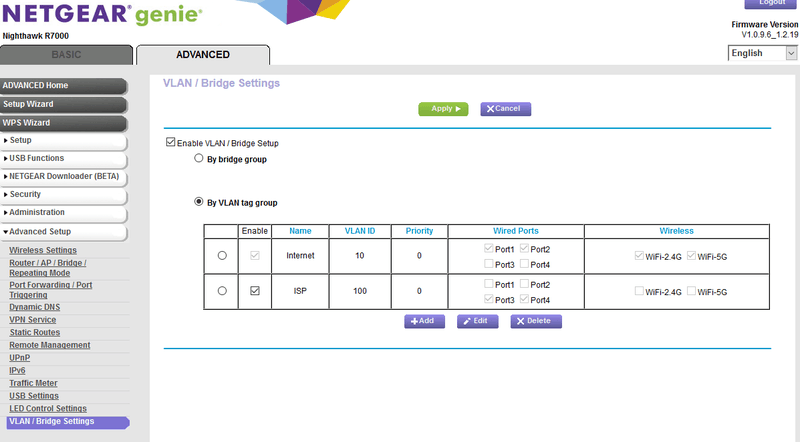The width and height of the screenshot is (800, 442).
Task: Click the Internet name cell
Action: click(x=300, y=256)
